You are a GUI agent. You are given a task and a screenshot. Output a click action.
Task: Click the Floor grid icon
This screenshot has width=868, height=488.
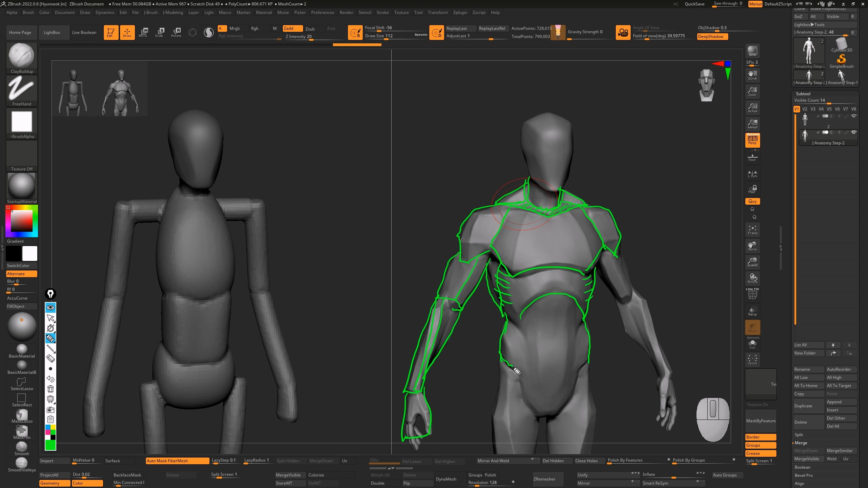click(752, 157)
